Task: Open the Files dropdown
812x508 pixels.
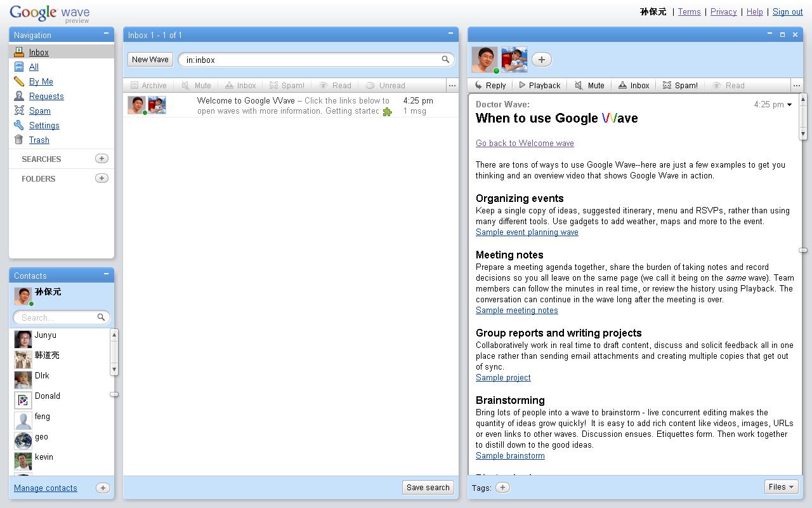Action: point(781,486)
